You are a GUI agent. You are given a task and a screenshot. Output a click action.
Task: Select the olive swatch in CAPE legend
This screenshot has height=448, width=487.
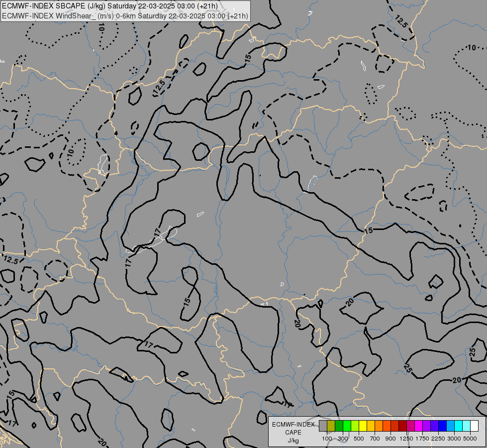click(x=331, y=426)
